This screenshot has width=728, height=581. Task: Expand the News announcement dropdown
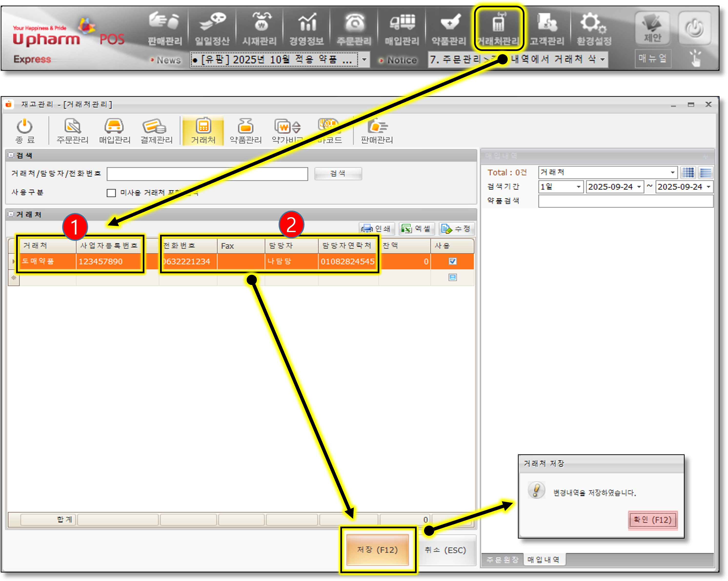point(364,60)
